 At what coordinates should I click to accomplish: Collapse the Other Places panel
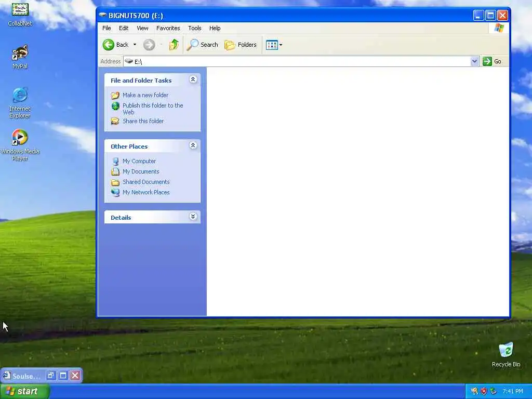point(193,145)
